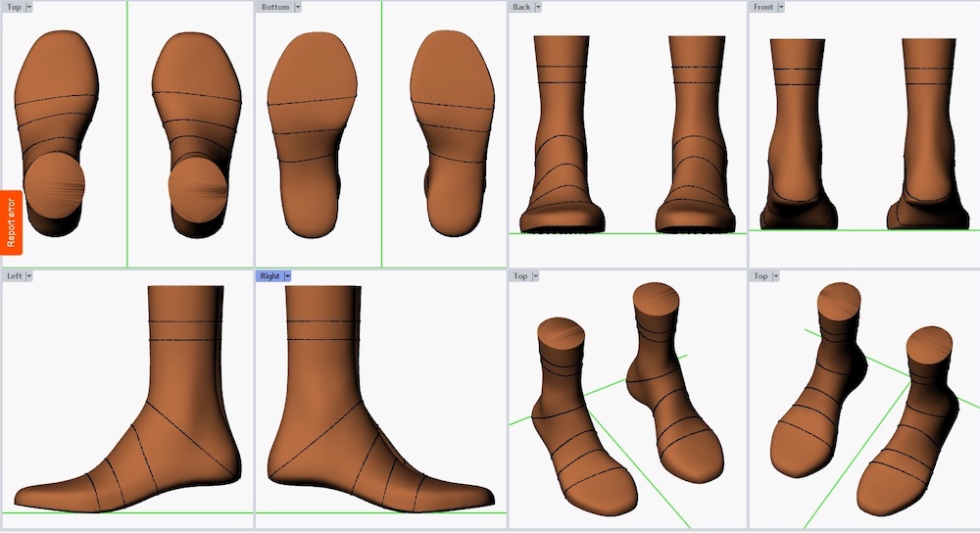This screenshot has width=980, height=533.
Task: Click the green ground line in Front viewport
Action: point(862,230)
